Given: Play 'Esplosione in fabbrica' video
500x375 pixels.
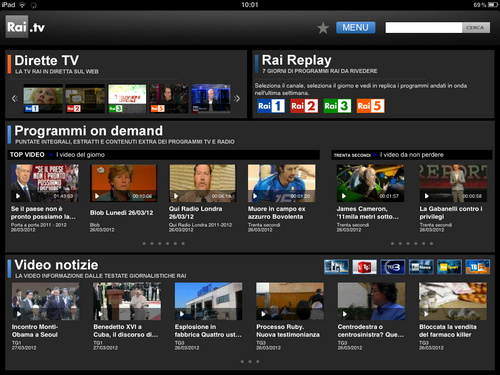Looking at the screenshot, I should pos(209,301).
